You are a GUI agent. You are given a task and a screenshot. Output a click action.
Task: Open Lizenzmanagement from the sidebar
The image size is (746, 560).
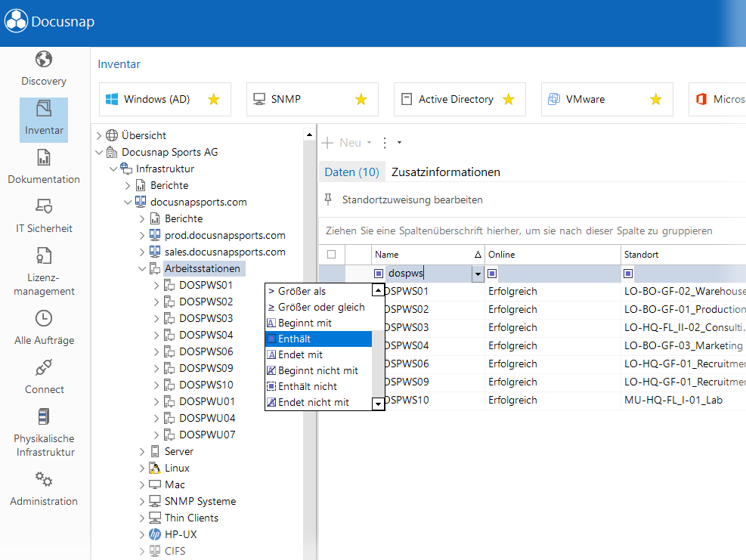click(x=44, y=271)
